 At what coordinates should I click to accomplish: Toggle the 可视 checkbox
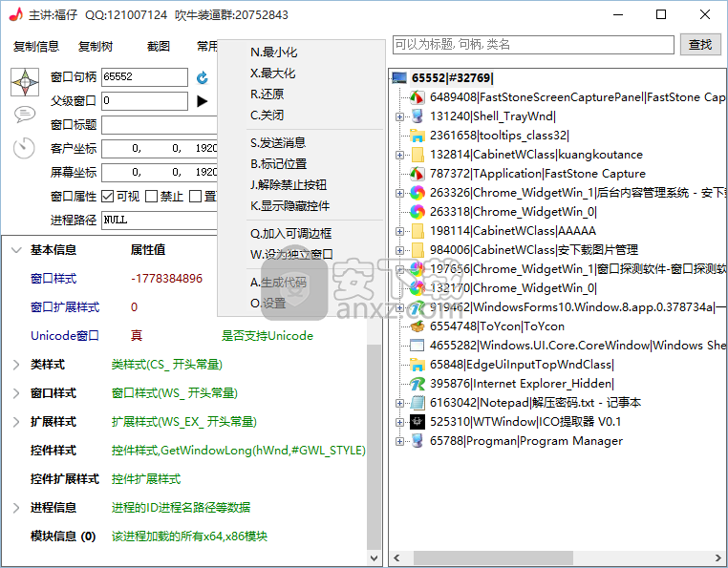[108, 197]
